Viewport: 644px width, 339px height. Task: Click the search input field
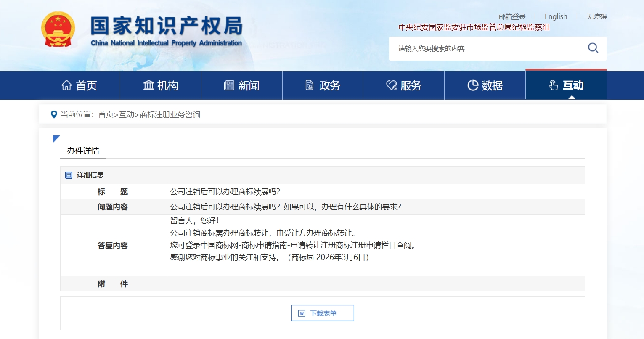click(484, 48)
